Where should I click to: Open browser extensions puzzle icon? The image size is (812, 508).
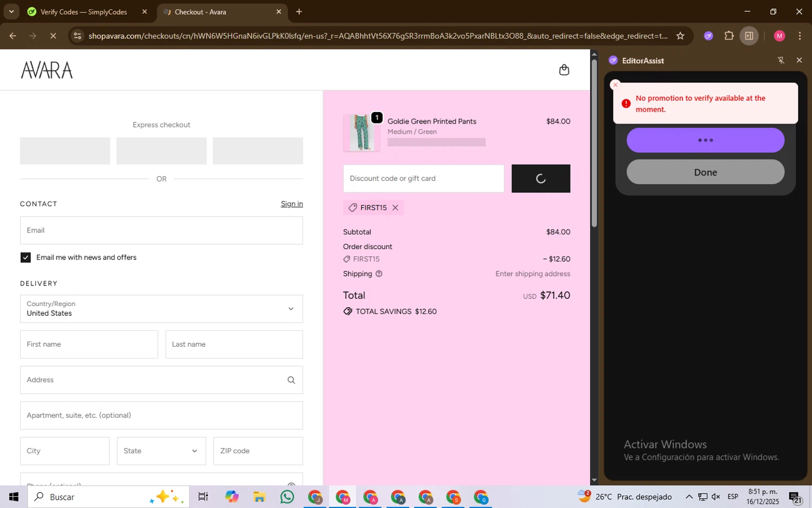pyautogui.click(x=729, y=36)
